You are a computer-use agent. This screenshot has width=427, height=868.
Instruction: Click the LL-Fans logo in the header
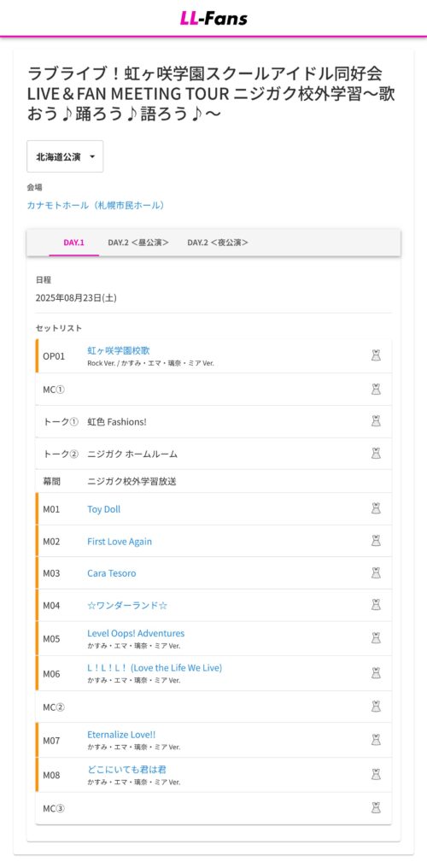point(213,18)
